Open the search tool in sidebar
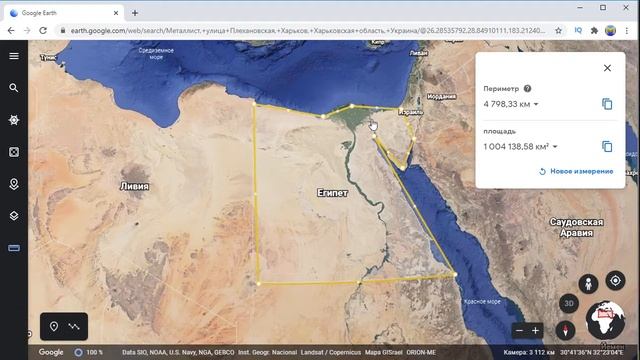 (14, 88)
